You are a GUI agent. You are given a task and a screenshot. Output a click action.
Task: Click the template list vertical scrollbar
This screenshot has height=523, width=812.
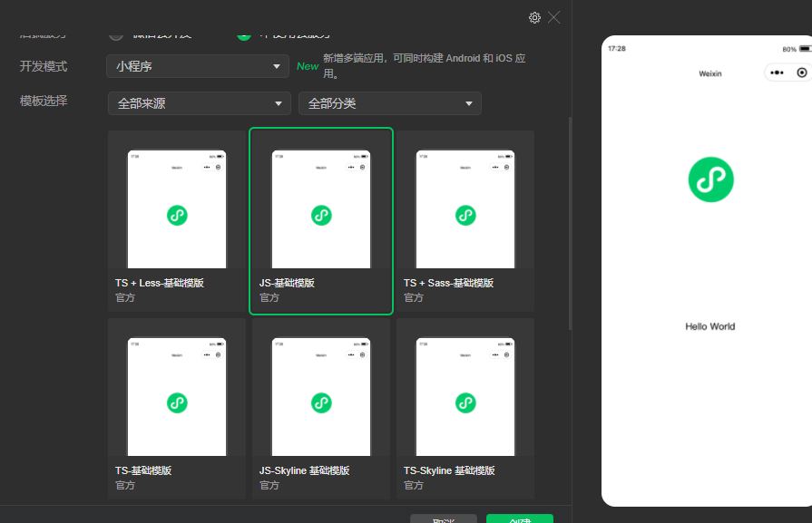coord(570,224)
